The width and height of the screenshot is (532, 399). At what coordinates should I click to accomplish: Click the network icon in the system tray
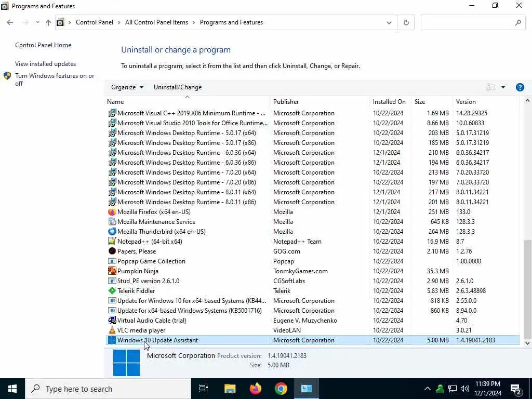click(x=453, y=389)
